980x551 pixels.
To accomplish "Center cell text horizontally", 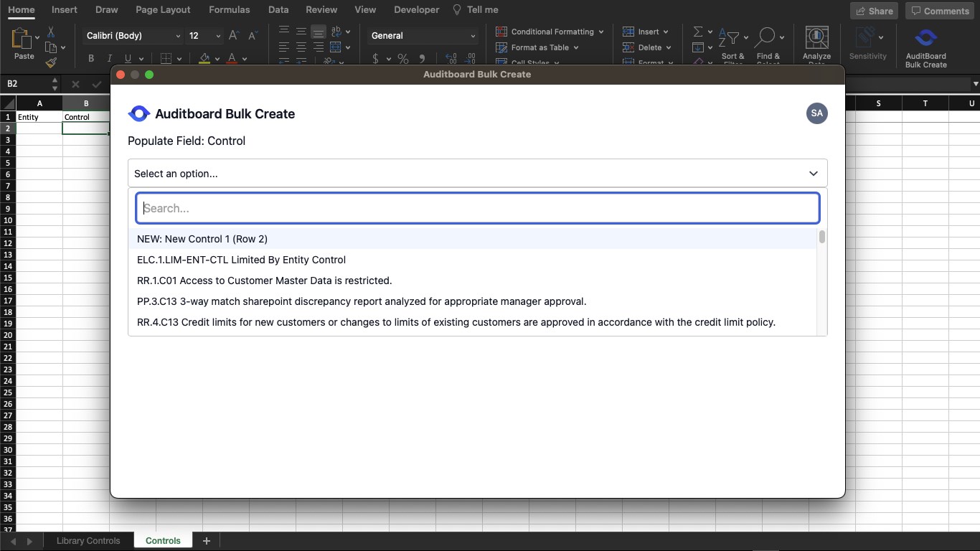I will (301, 47).
